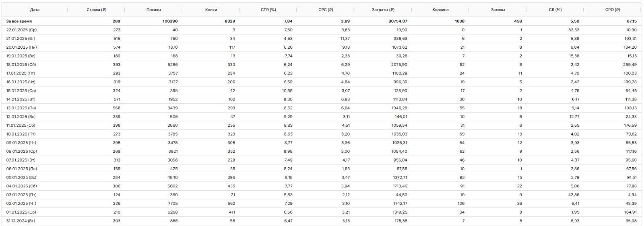The image size is (644, 226).
Task: Click the Корзина column header
Action: pyautogui.click(x=441, y=10)
